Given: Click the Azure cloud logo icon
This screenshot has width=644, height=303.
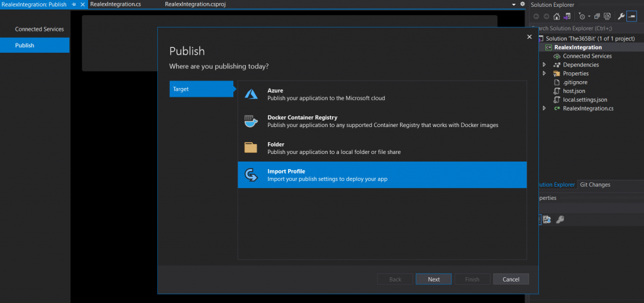Looking at the screenshot, I should [x=251, y=94].
